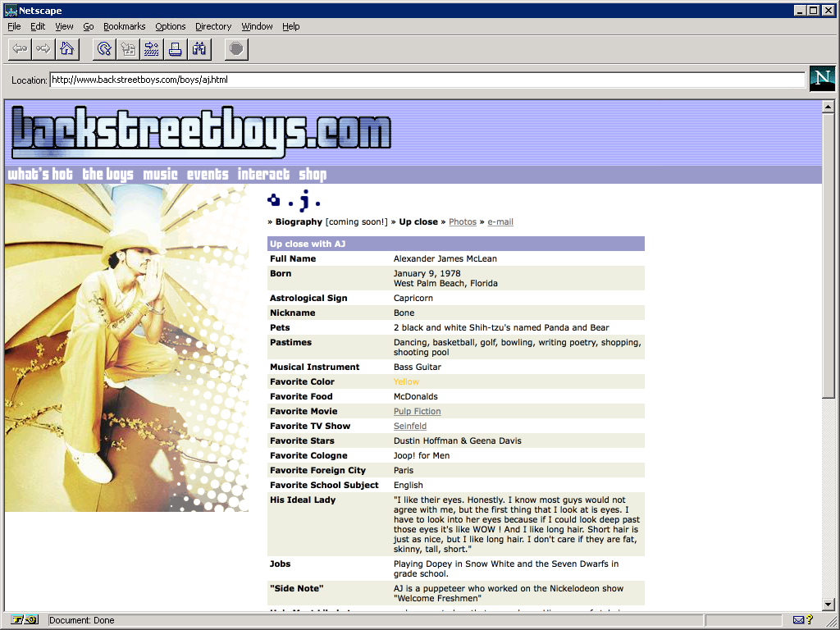840x630 pixels.
Task: Click the "Document: Done" status text
Action: [82, 620]
